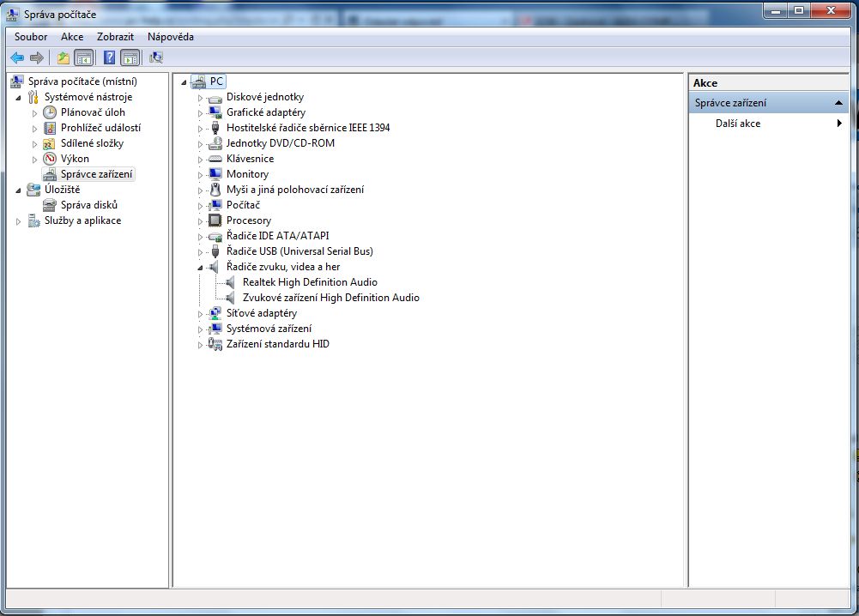Viewport: 859px width, 616px height.
Task: Select the Systémová zařízení category
Action: [x=269, y=329]
